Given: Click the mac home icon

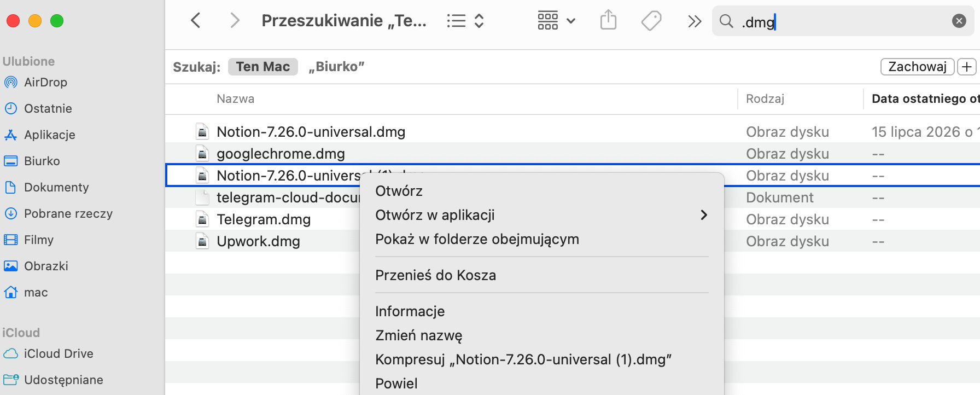Looking at the screenshot, I should click(x=10, y=292).
